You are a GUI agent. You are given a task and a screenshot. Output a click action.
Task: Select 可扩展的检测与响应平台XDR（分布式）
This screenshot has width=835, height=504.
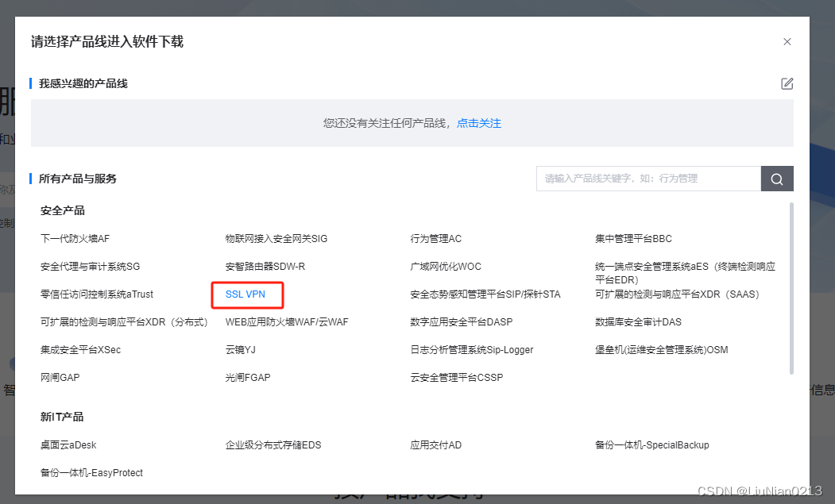124,322
